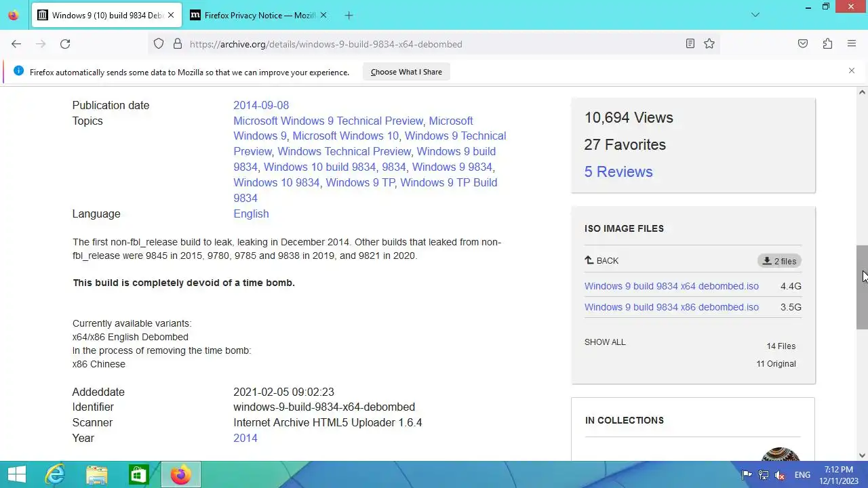This screenshot has width=868, height=488.
Task: Expand the list all tabs chevron
Action: (x=755, y=15)
